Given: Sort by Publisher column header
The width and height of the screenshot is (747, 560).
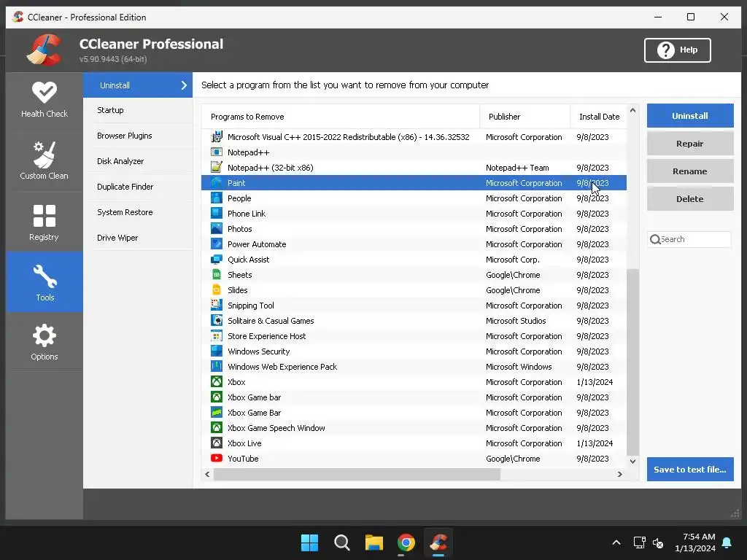Looking at the screenshot, I should pyautogui.click(x=525, y=117).
